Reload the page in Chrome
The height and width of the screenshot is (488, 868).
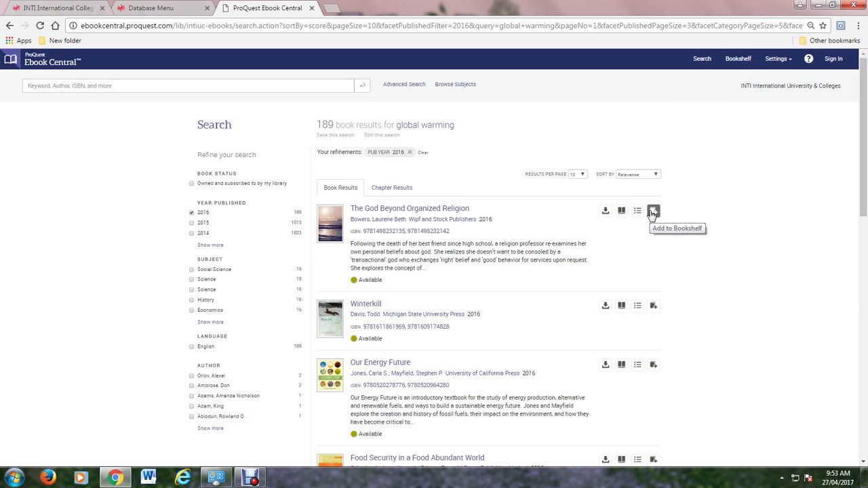40,26
